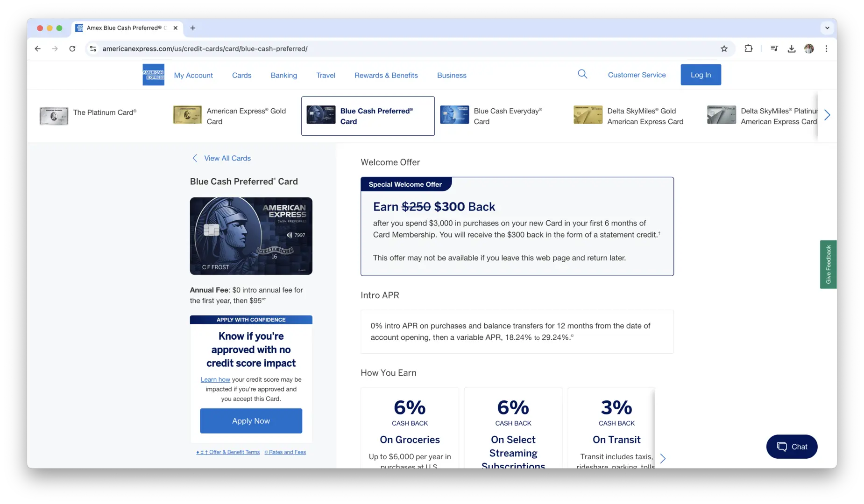Click the American Express logo
Screen dimensions: 864x504
click(153, 75)
